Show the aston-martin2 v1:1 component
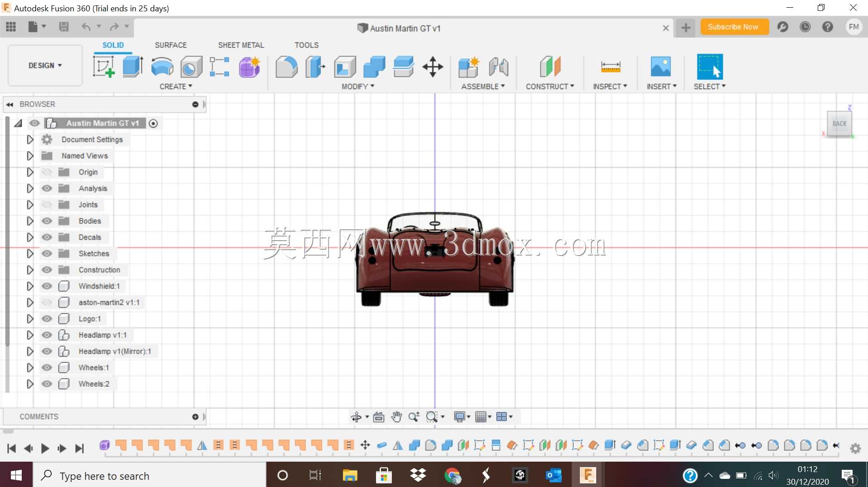Viewport: 868px width, 487px height. [47, 302]
